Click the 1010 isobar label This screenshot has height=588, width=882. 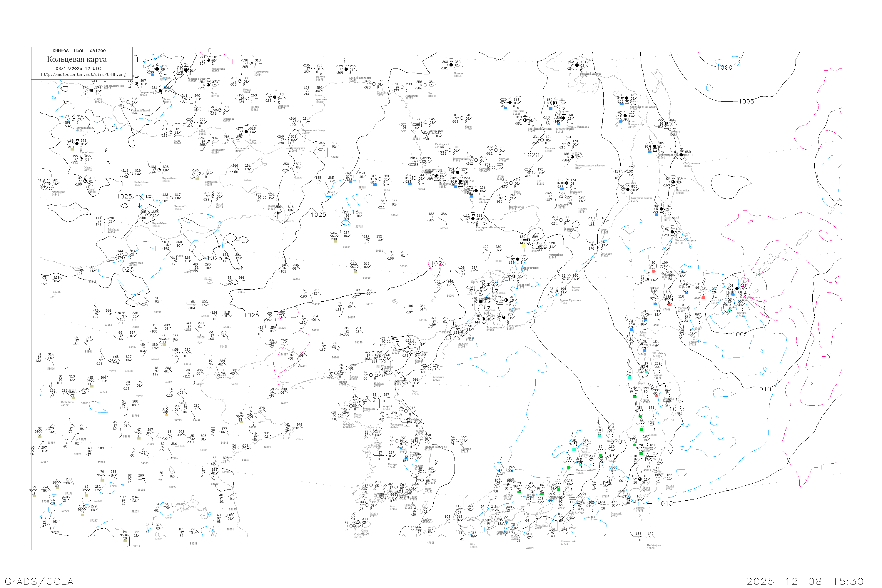(x=763, y=389)
